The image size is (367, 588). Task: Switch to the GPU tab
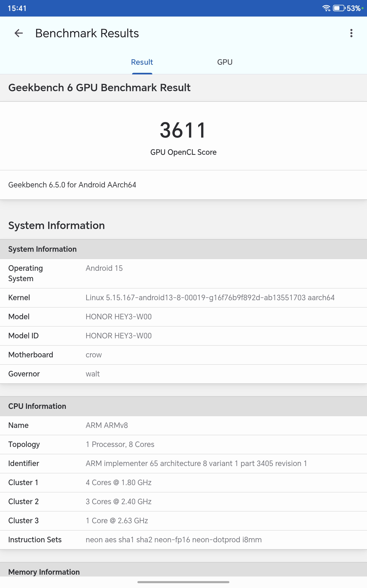225,62
